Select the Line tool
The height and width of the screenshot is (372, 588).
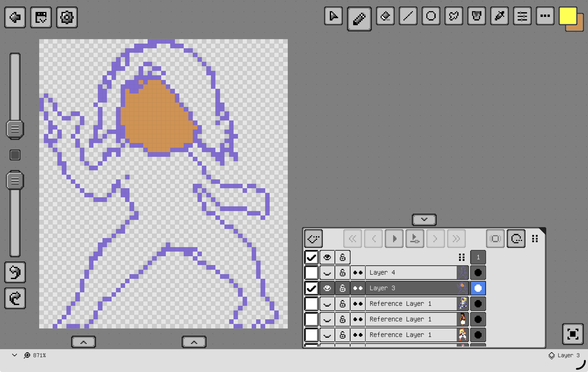click(408, 16)
